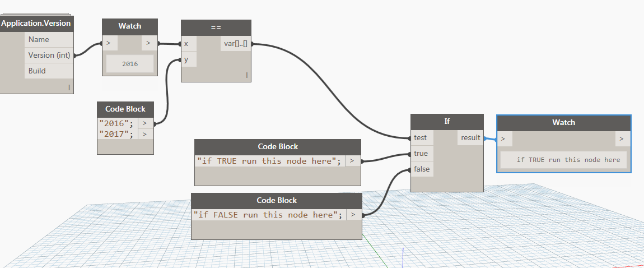Screen dimensions: 644x268
Task: Click the input port of the 2016 Watch node
Action: (x=110, y=43)
